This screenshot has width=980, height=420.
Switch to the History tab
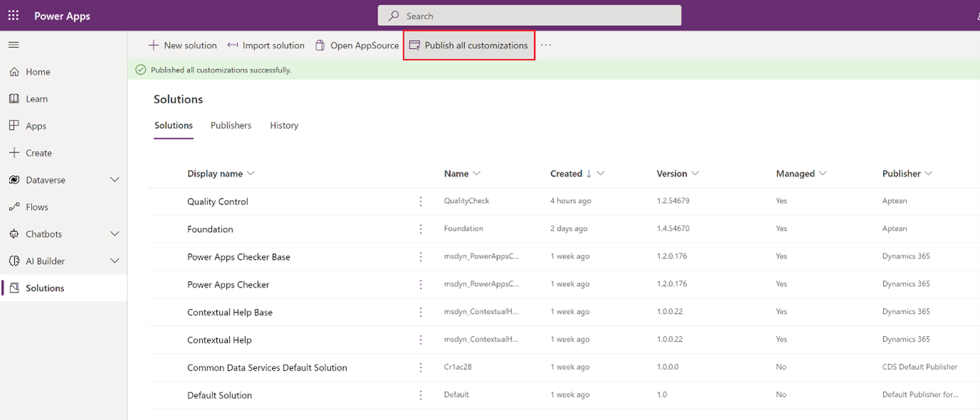pos(284,125)
